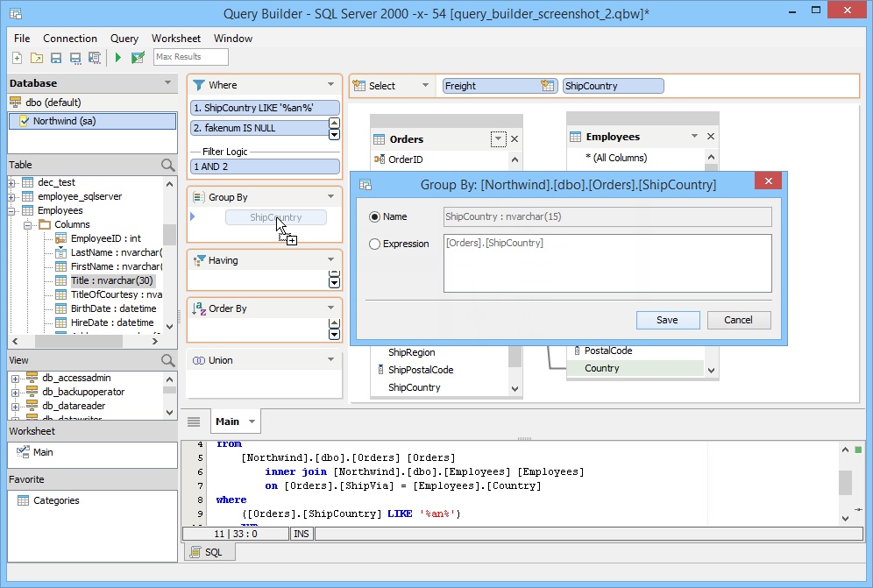Select Title : nvarchar(30) column in tree
Screen dimensions: 873x588
point(111,280)
